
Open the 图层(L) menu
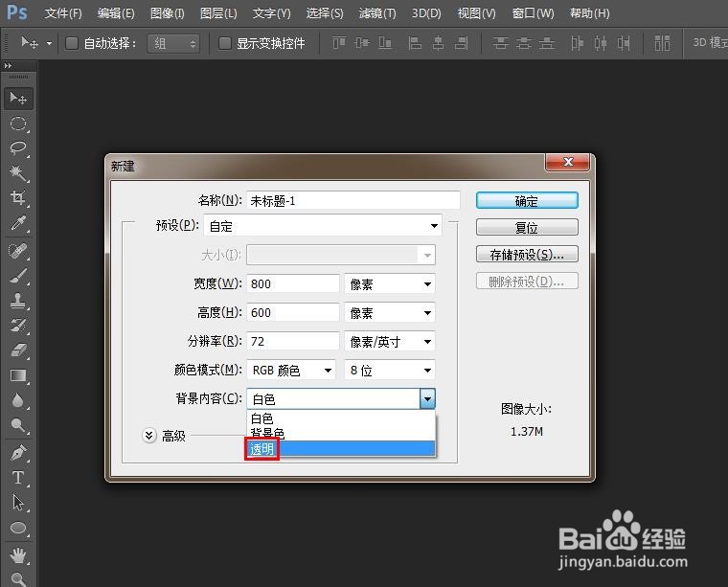click(x=218, y=13)
